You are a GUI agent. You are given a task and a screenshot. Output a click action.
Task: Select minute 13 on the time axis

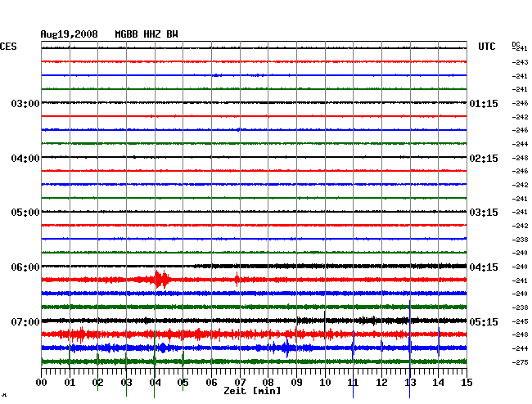410,383
